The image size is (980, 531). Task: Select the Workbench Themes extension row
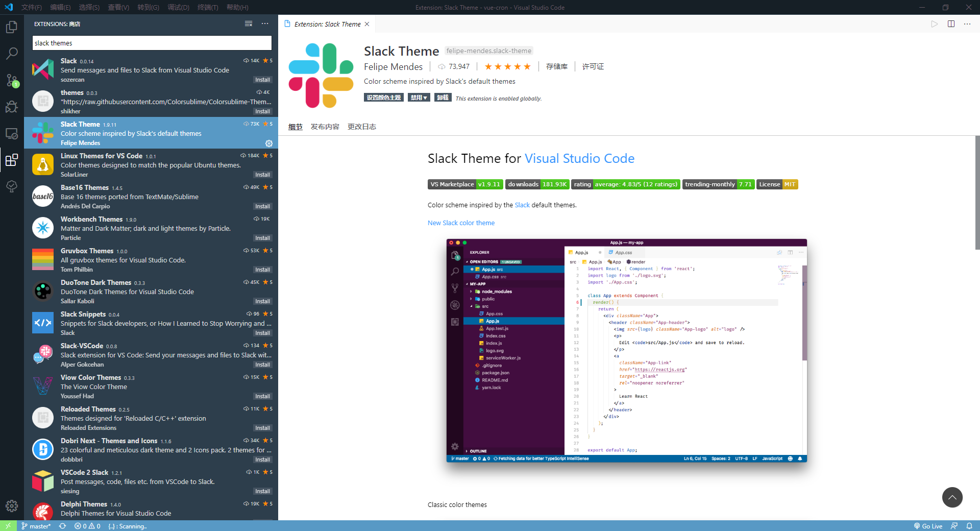151,228
